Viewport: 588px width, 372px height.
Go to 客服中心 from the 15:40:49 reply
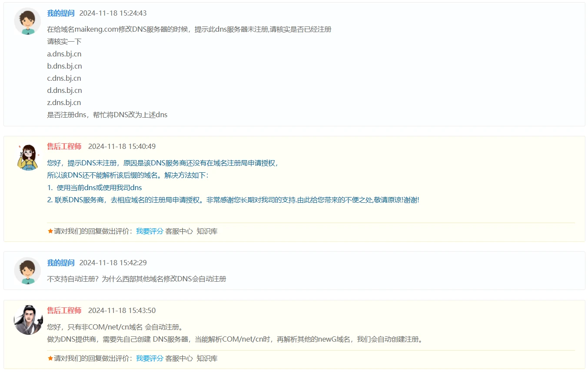pos(179,231)
